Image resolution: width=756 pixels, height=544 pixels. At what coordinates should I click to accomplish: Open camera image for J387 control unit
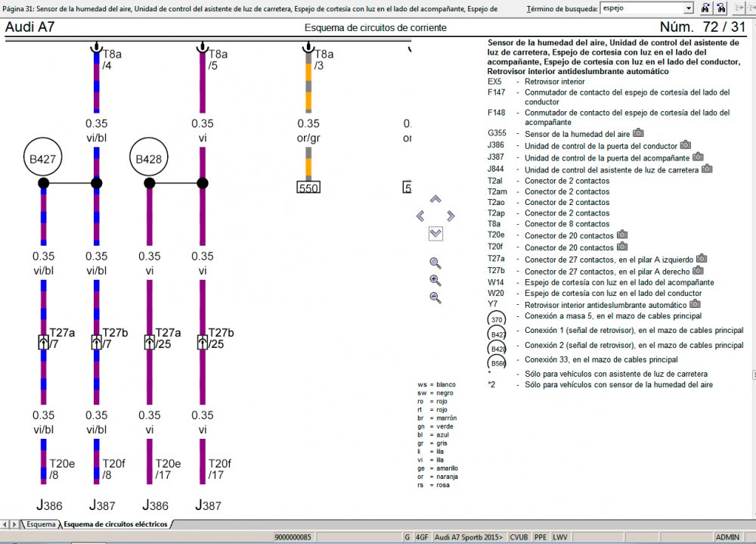coord(698,157)
